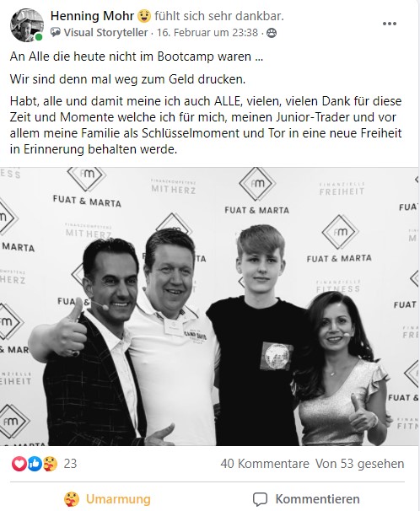Click the green online status dot

tap(39, 37)
